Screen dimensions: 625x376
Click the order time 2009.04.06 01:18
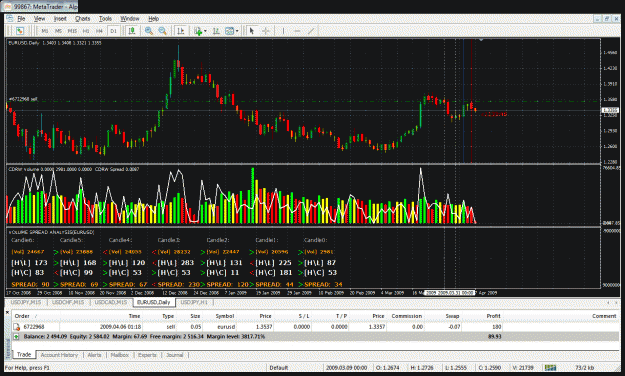pos(120,327)
